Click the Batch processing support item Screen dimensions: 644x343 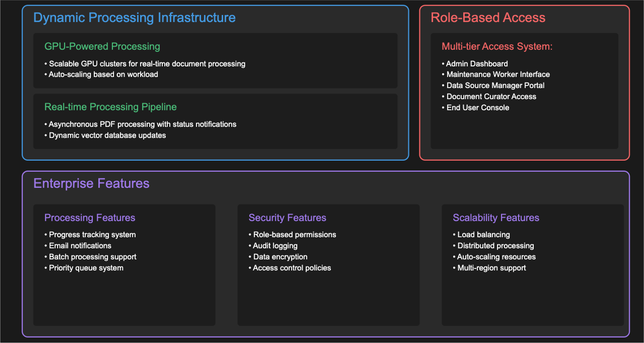click(92, 257)
